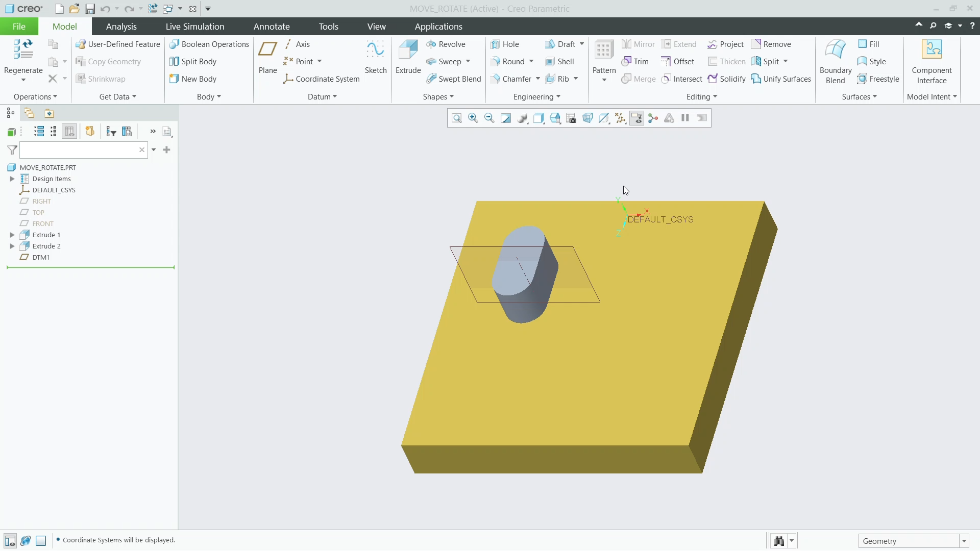
Task: Toggle datum display filters icon
Action: 620,118
